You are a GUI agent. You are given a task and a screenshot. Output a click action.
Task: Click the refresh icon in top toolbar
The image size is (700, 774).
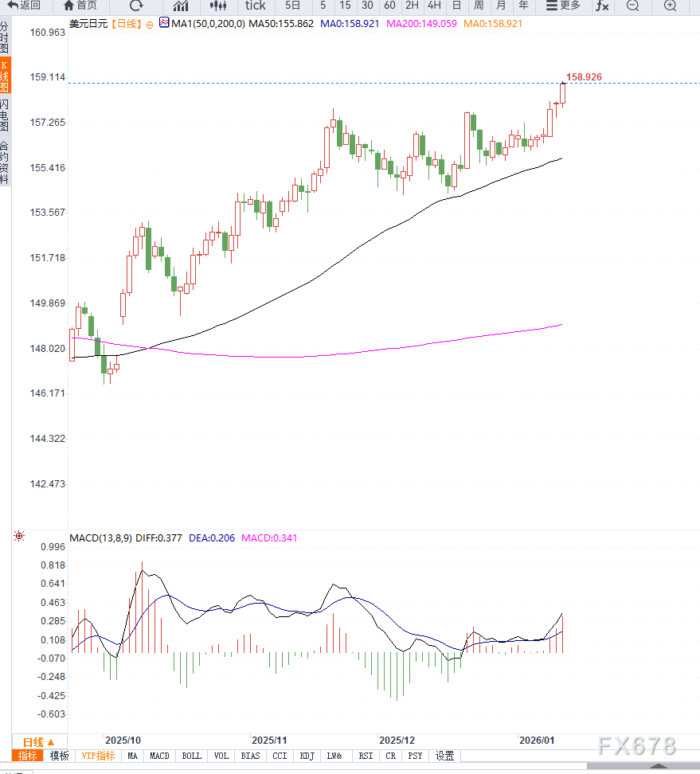coord(136,6)
